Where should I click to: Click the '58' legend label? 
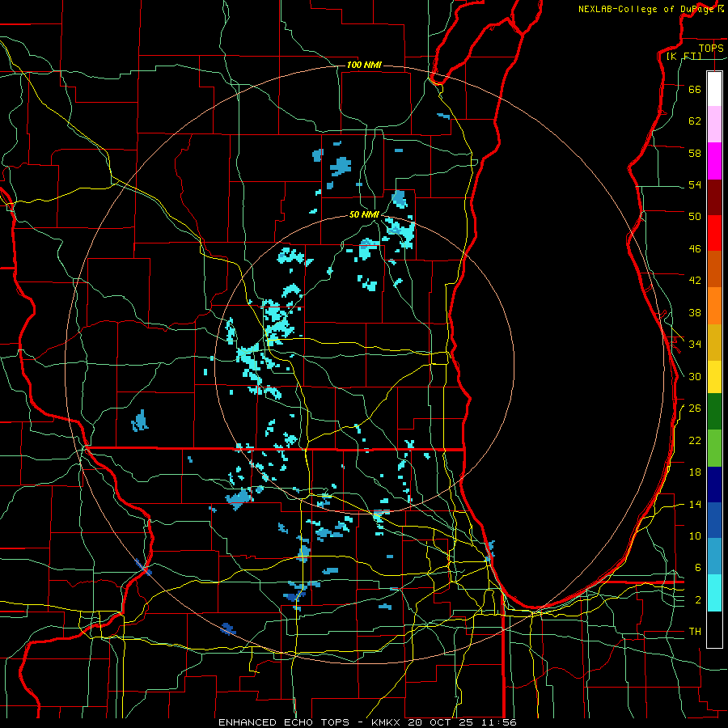point(695,153)
